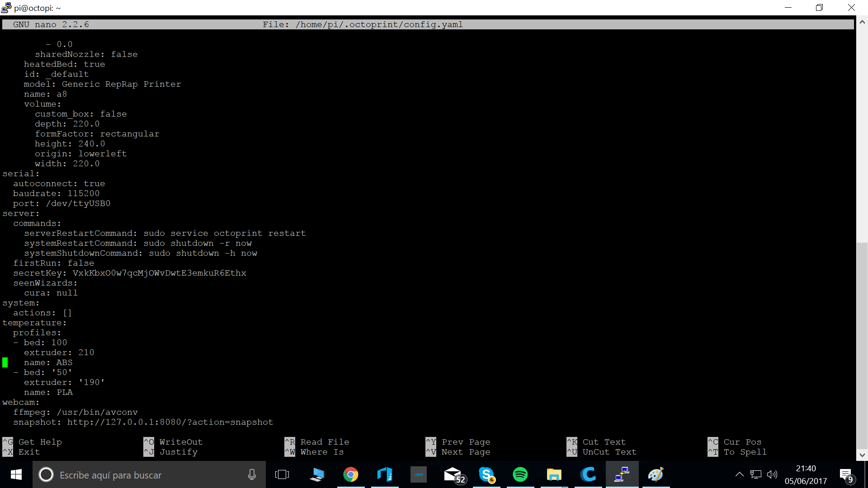Click the 'formFactor: rectangular' line

coord(97,134)
